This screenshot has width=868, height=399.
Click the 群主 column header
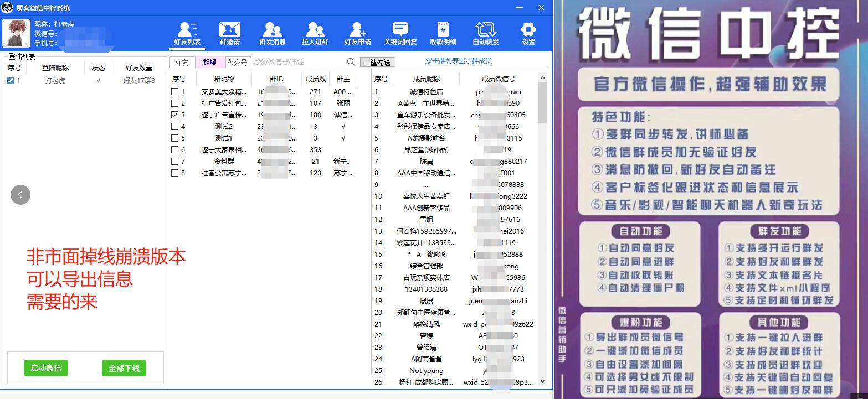[343, 79]
